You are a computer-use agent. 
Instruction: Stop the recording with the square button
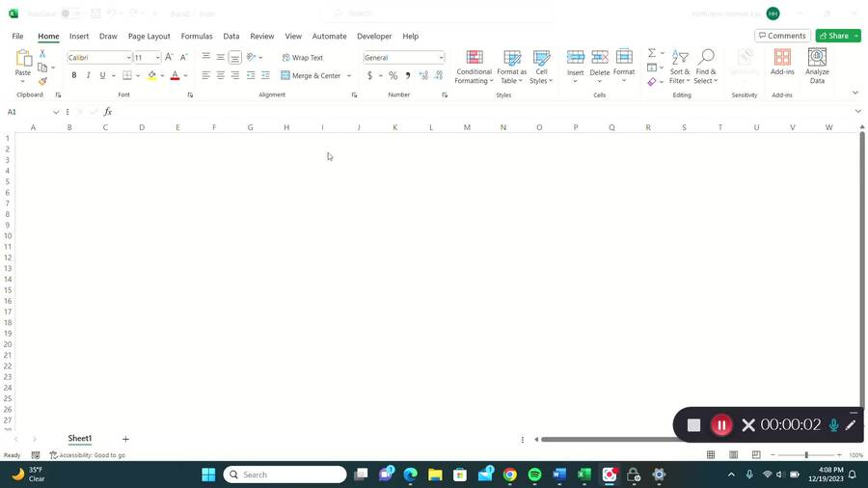click(x=693, y=425)
